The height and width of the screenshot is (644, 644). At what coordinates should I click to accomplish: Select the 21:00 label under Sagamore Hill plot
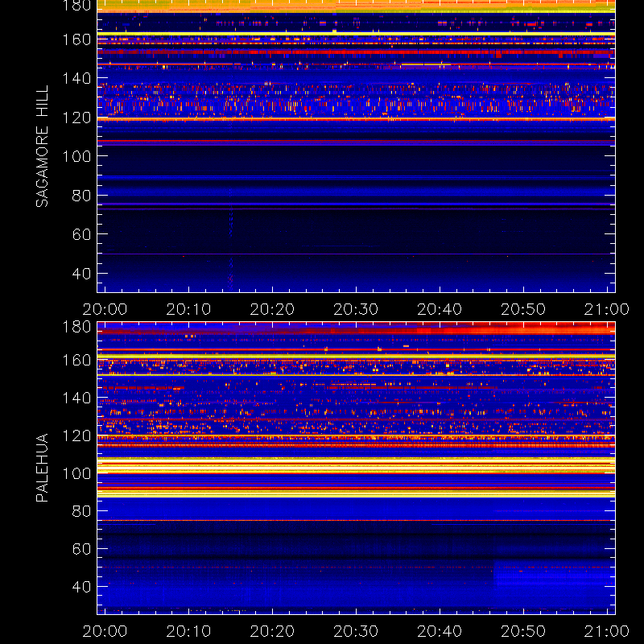[x=607, y=309]
